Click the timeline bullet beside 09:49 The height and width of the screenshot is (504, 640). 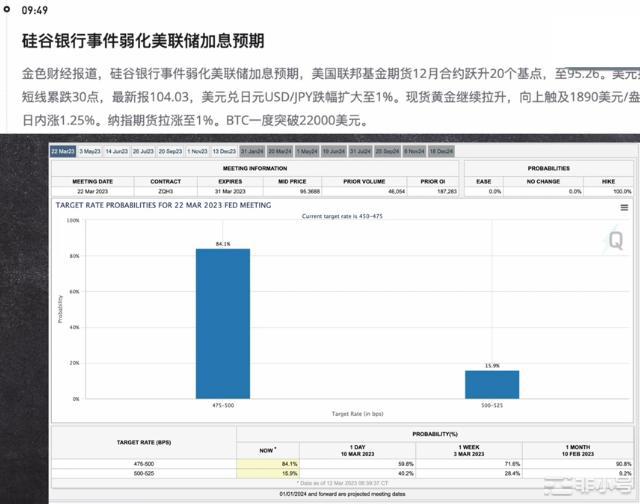(x=6, y=9)
